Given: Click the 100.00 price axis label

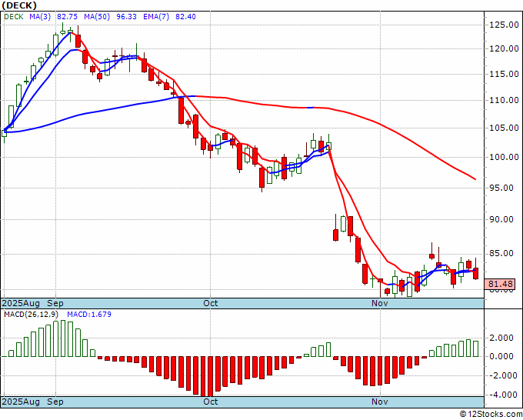Looking at the screenshot, I should pyautogui.click(x=504, y=157).
